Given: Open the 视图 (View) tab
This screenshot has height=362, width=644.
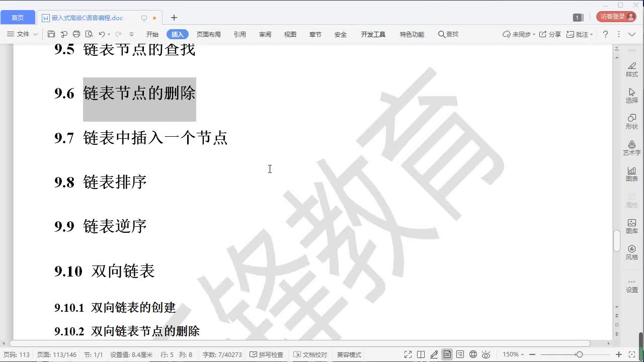Looking at the screenshot, I should point(290,34).
